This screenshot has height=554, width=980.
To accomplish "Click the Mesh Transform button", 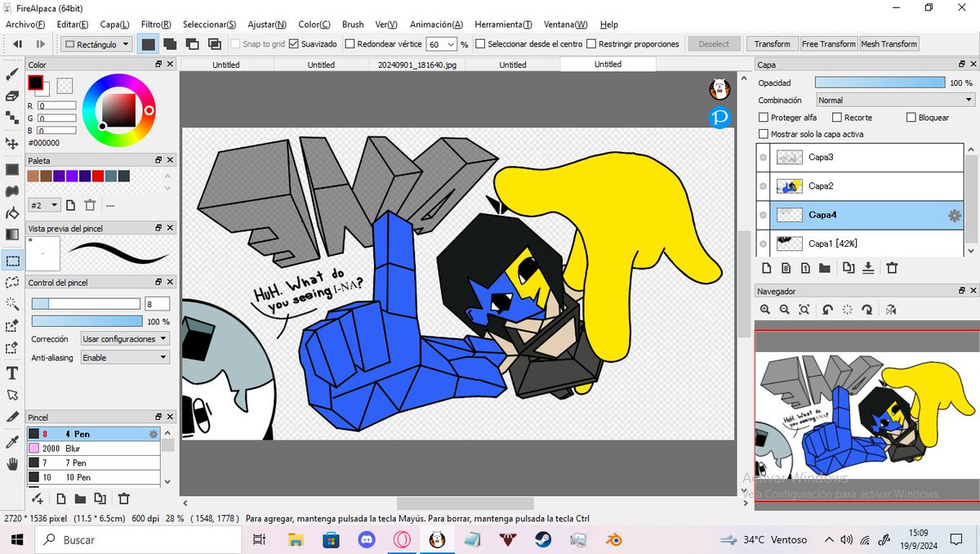I will (x=889, y=44).
